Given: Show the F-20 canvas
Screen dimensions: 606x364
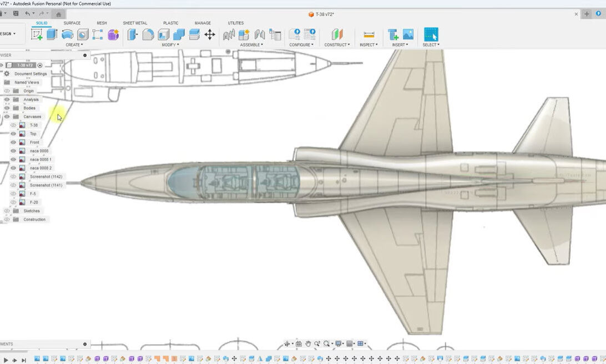Looking at the screenshot, I should [13, 202].
